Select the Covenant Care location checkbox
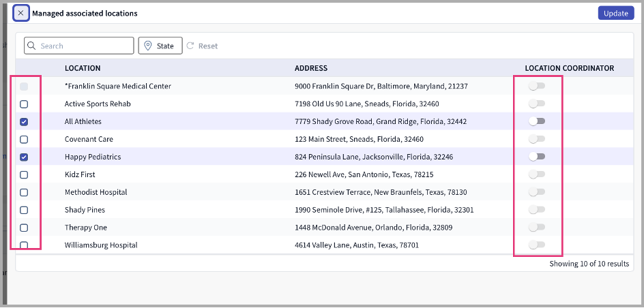This screenshot has width=644, height=308. (x=24, y=140)
